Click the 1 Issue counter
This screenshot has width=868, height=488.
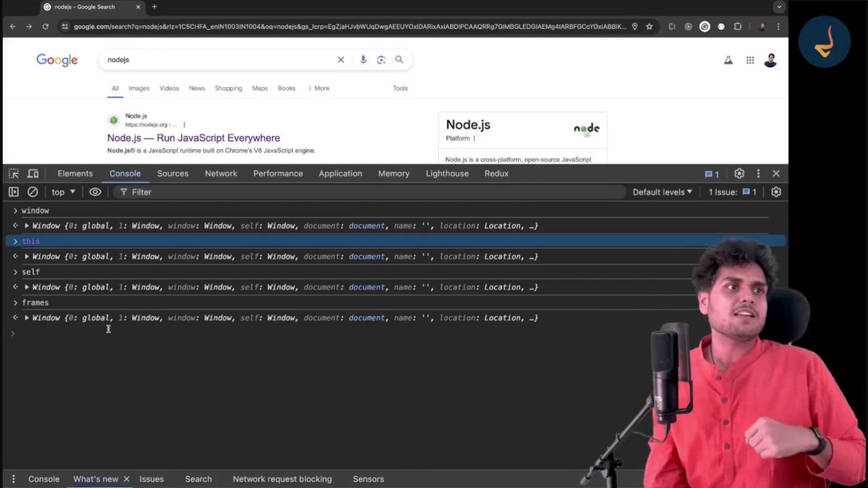(x=733, y=192)
